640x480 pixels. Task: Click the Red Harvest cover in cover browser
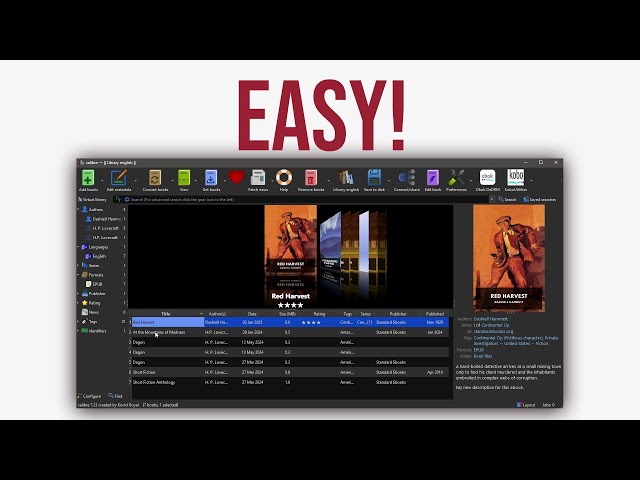pyautogui.click(x=291, y=242)
